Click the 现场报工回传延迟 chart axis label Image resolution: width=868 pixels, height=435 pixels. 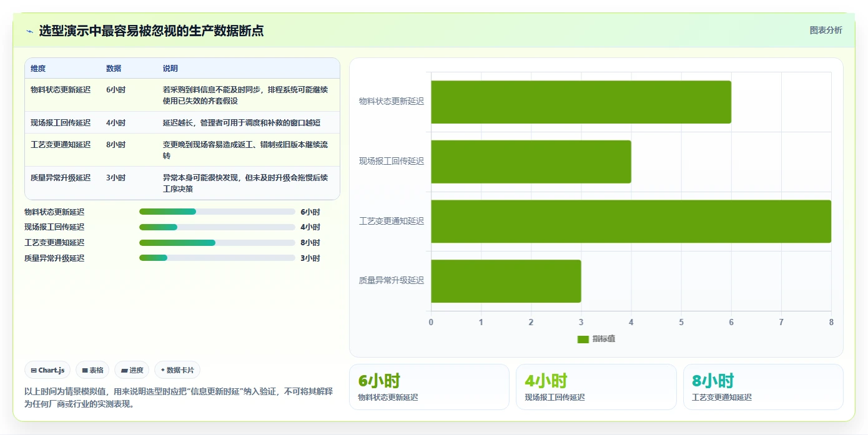click(x=392, y=162)
